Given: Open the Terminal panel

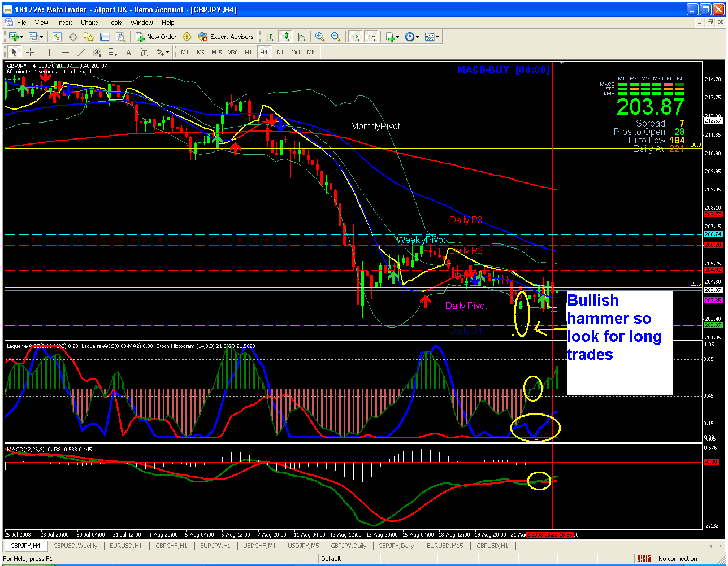Looking at the screenshot, I should [x=105, y=37].
